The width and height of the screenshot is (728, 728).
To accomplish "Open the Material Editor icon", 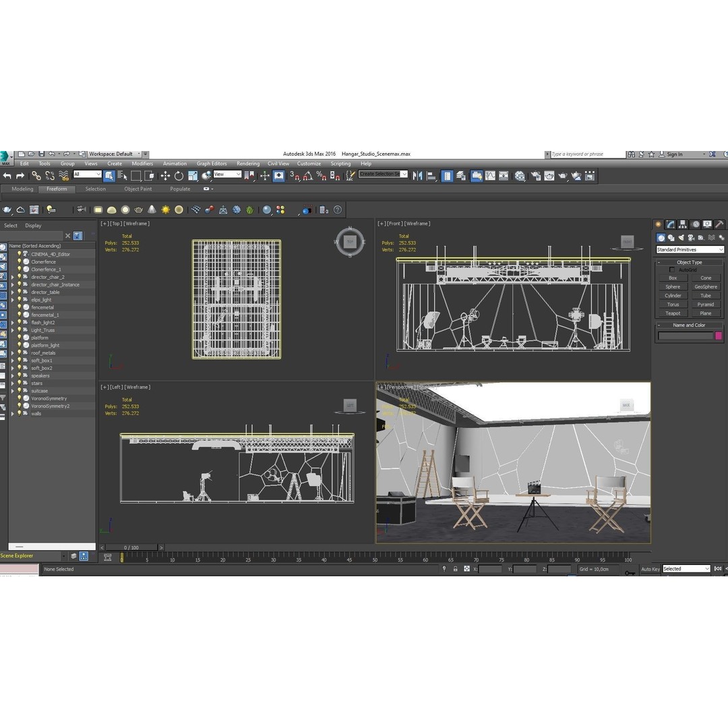I will [x=520, y=176].
